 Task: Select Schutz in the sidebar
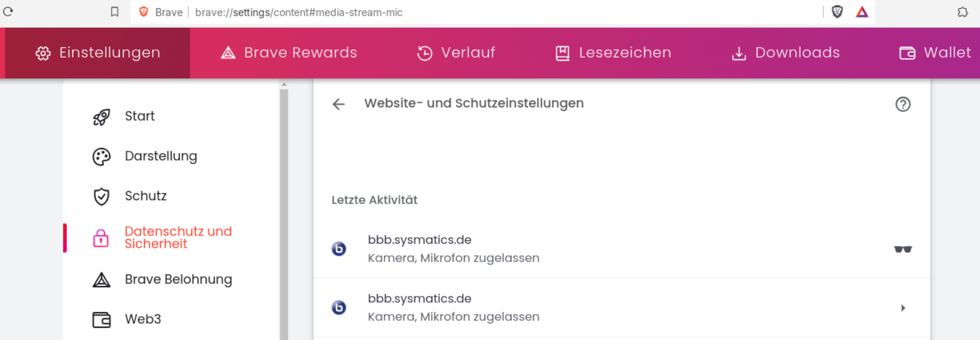[x=146, y=196]
